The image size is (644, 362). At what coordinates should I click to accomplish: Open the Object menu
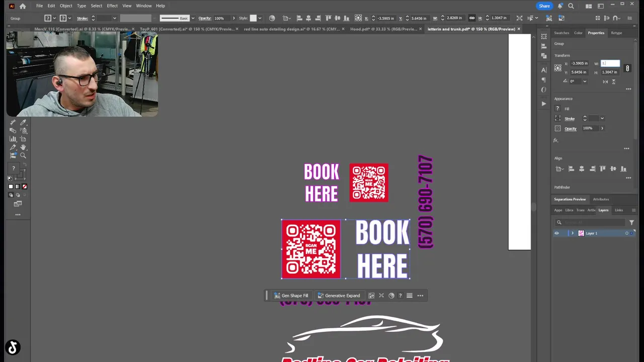[66, 6]
